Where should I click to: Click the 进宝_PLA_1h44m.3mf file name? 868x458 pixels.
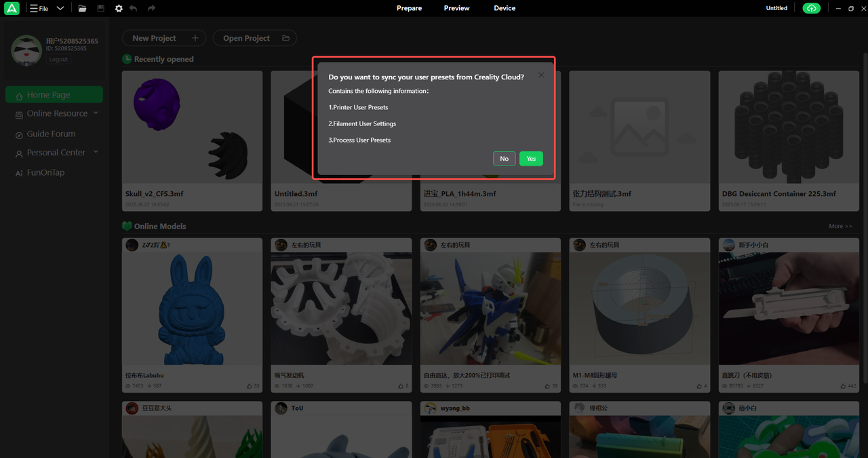pos(460,194)
